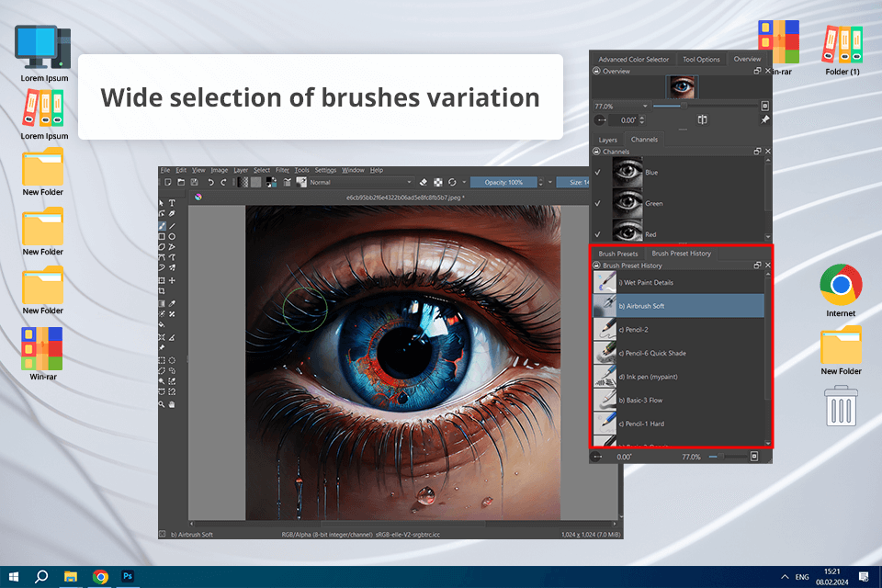Click the eye thumbnail in Overview docker

682,87
